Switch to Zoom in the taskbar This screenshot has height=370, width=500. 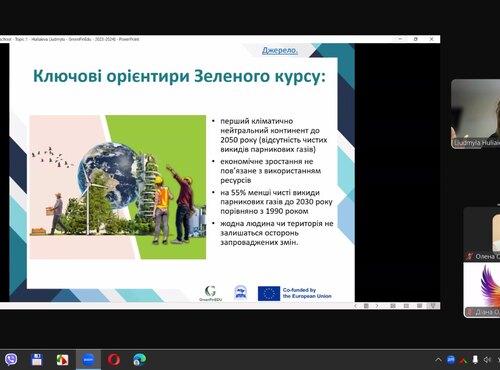88,360
